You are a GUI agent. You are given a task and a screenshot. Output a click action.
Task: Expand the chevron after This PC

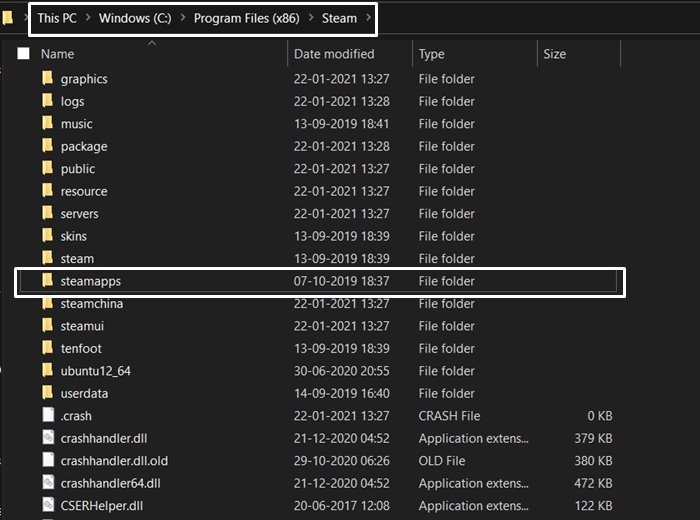(88, 18)
